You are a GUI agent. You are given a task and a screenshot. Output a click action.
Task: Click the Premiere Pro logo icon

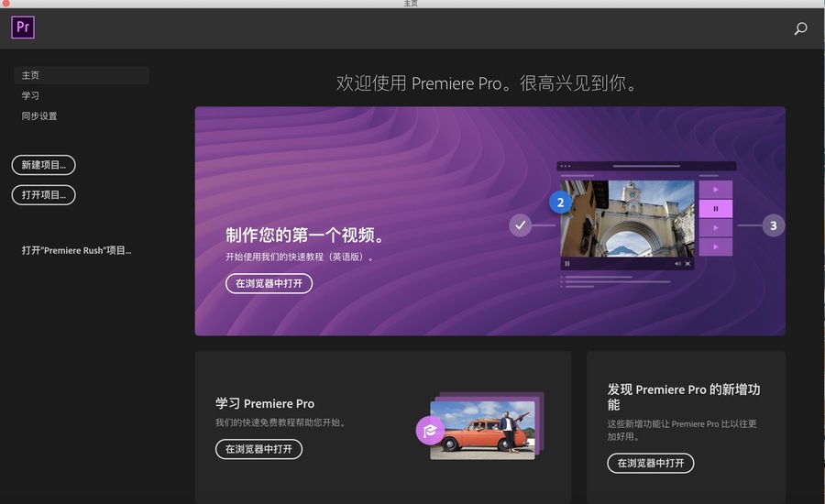(23, 27)
